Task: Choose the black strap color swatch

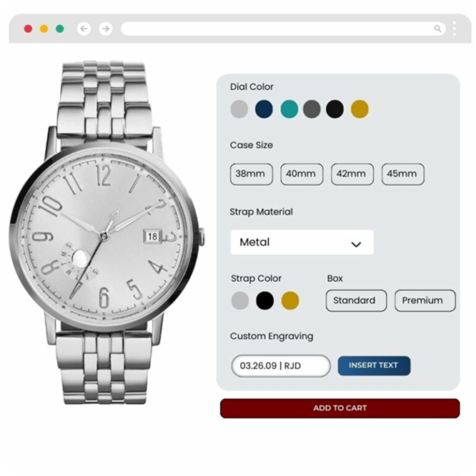Action: (264, 300)
